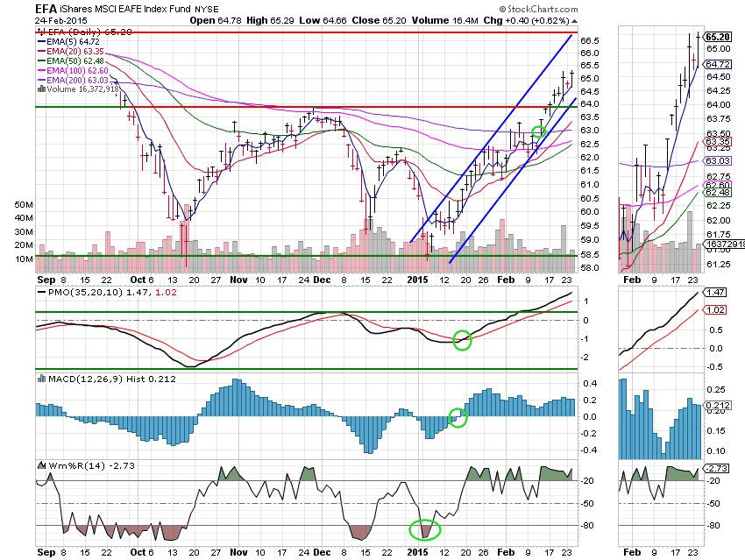Click the 2015 label on the price chart axis
Image resolution: width=745 pixels, height=560 pixels.
[x=417, y=280]
